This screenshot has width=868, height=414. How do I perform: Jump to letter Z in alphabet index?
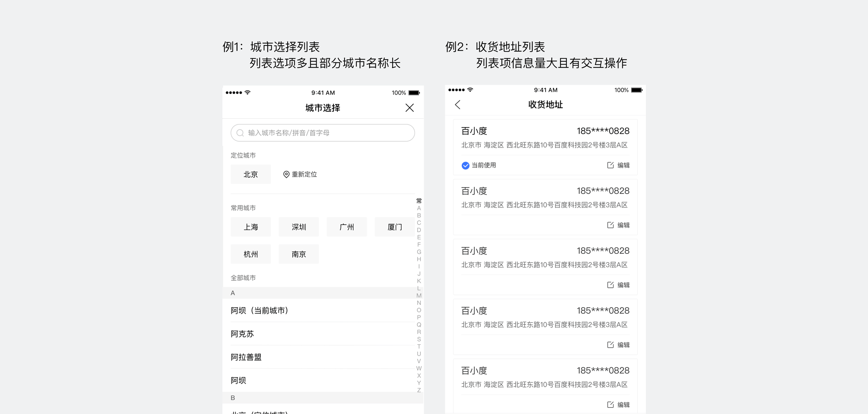(419, 390)
